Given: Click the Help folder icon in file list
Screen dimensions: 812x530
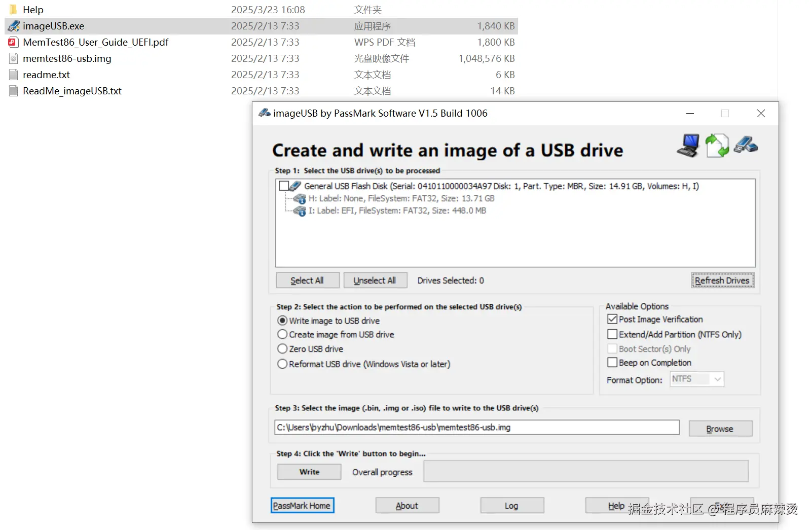Looking at the screenshot, I should coord(13,10).
